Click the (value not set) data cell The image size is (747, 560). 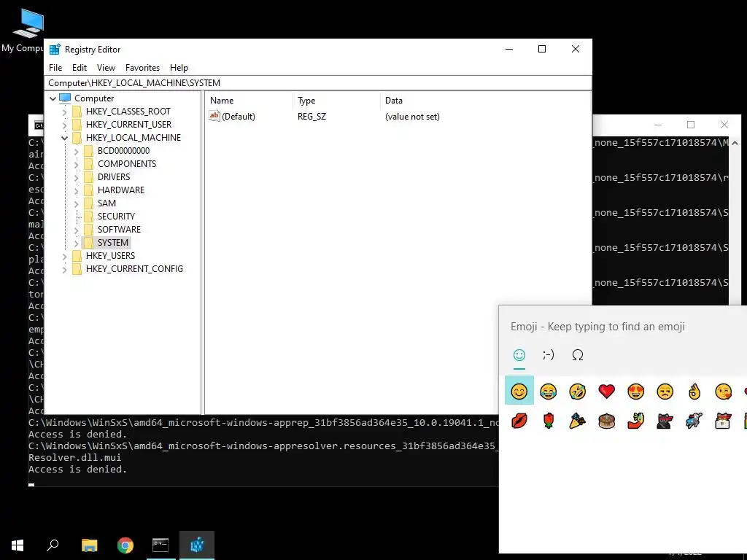click(412, 117)
